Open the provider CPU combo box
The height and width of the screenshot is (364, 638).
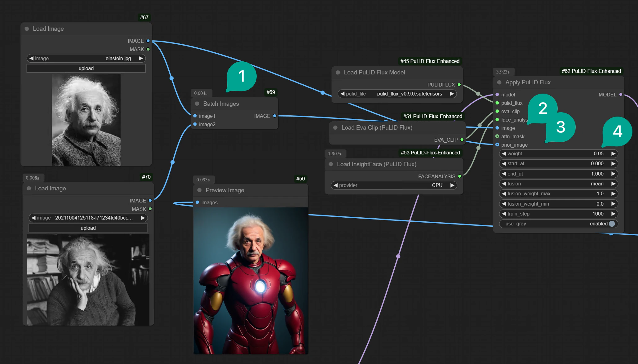[394, 185]
